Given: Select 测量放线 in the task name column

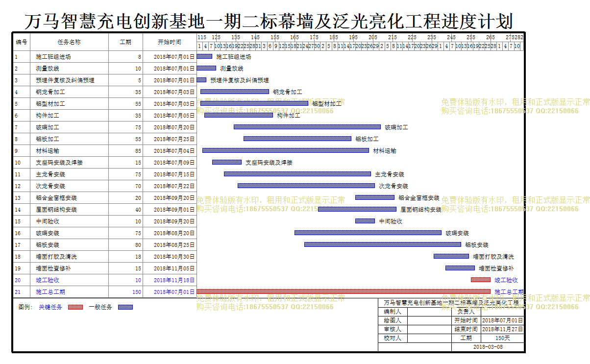Looking at the screenshot, I should tap(48, 69).
